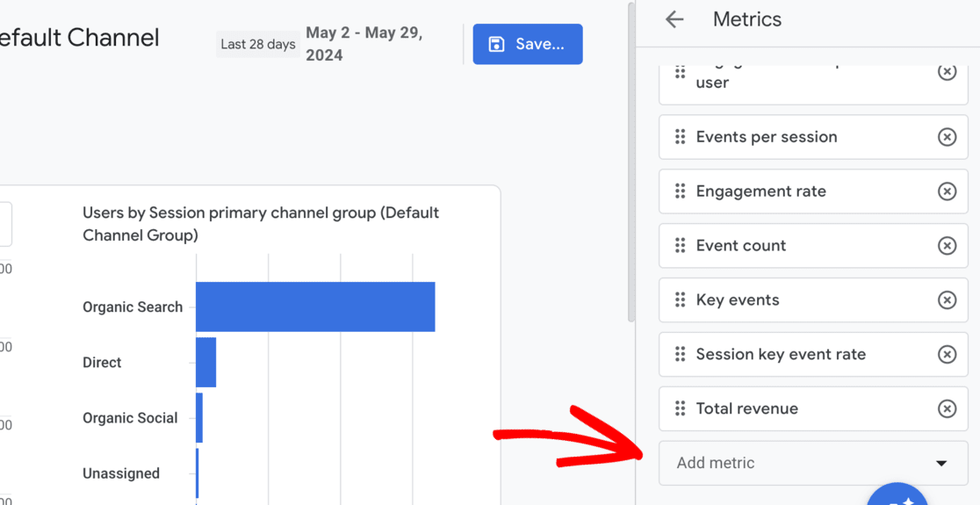Remove the Total revenue metric
980x505 pixels.
click(947, 408)
